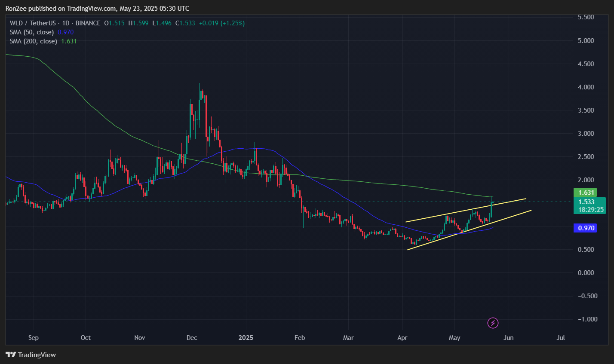Select the blue 0.970 price axis label
The height and width of the screenshot is (364, 614).
point(585,228)
